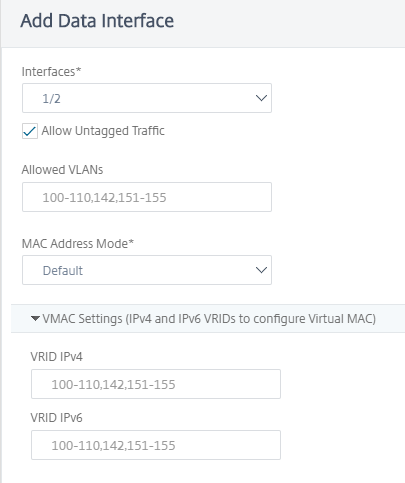405x483 pixels.
Task: Click the chevron arrow beside 1/2
Action: 261,98
